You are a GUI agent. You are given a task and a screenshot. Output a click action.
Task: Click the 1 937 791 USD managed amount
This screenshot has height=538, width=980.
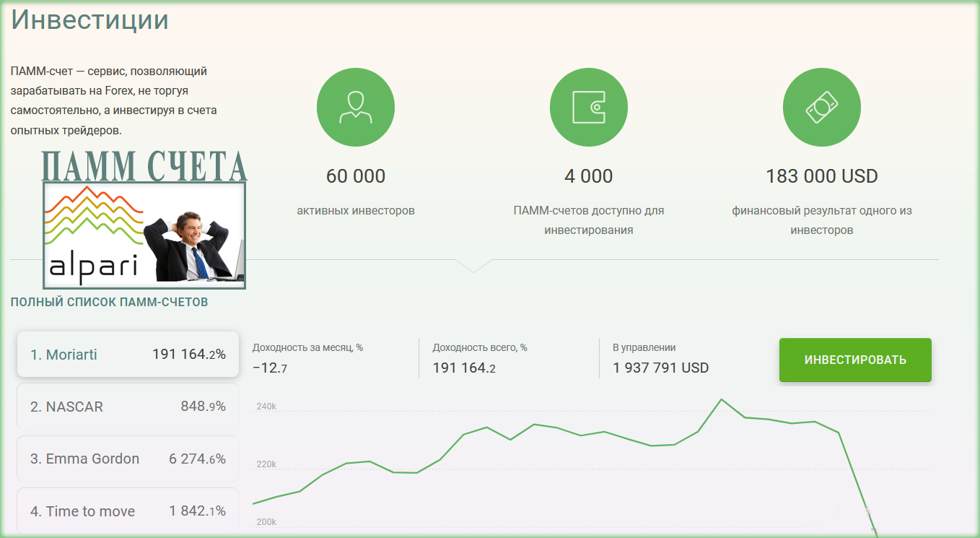[660, 368]
